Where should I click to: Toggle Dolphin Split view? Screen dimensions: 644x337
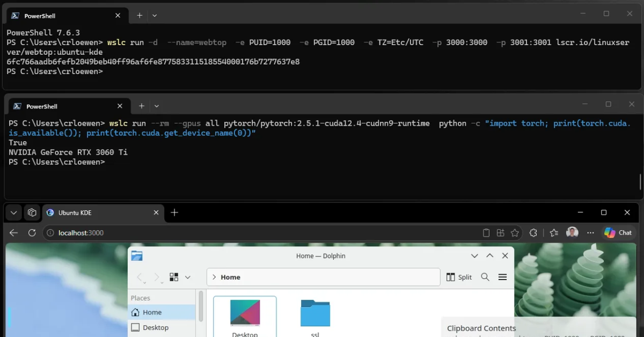459,277
